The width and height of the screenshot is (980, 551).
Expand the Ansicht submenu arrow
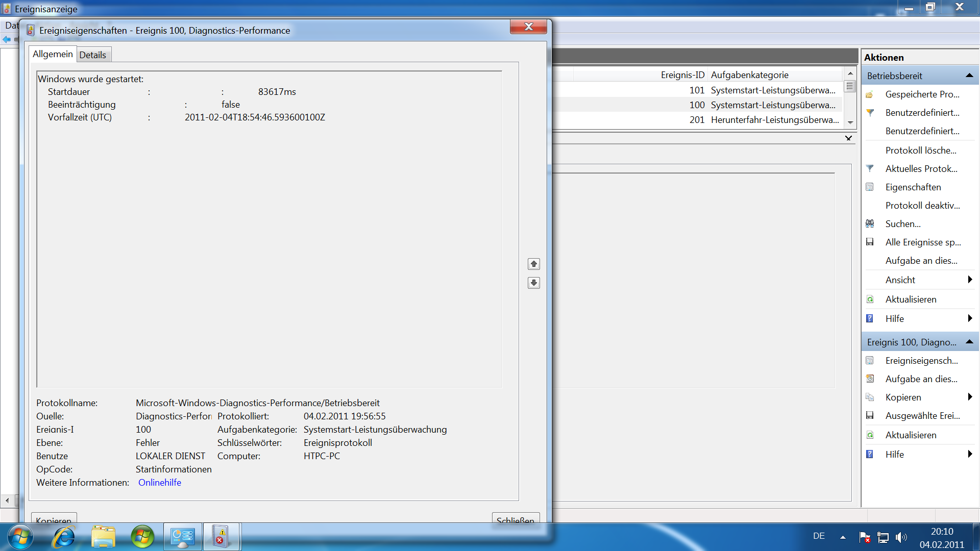[969, 280]
